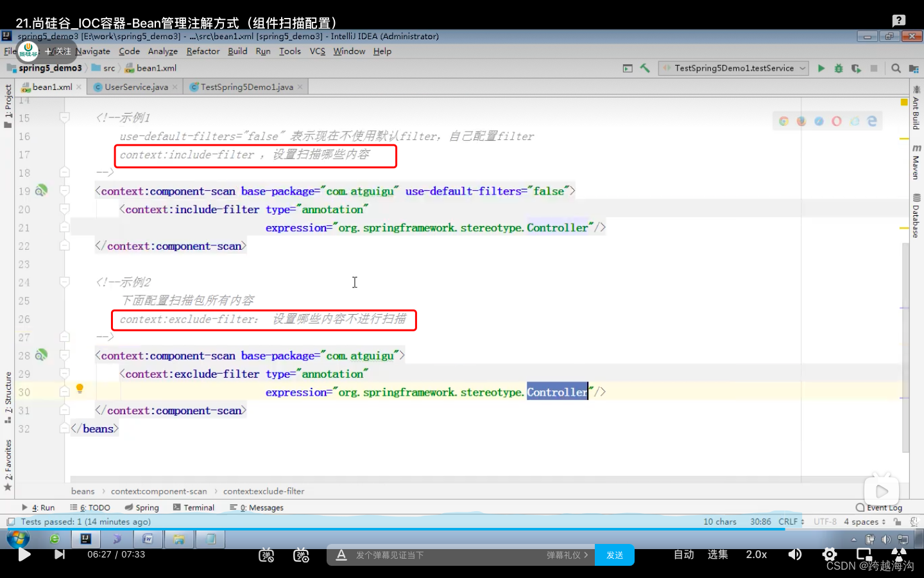Open the 6: TODO tool window
This screenshot has width=924, height=578.
pyautogui.click(x=90, y=507)
